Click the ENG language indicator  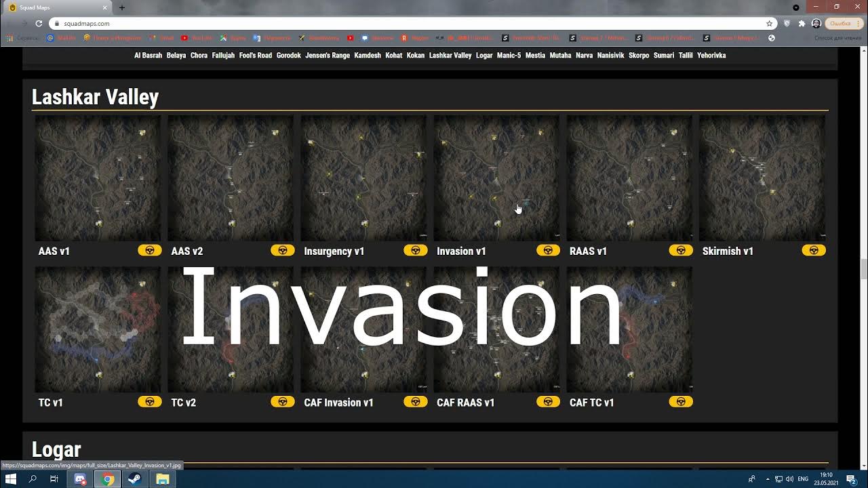(x=803, y=479)
